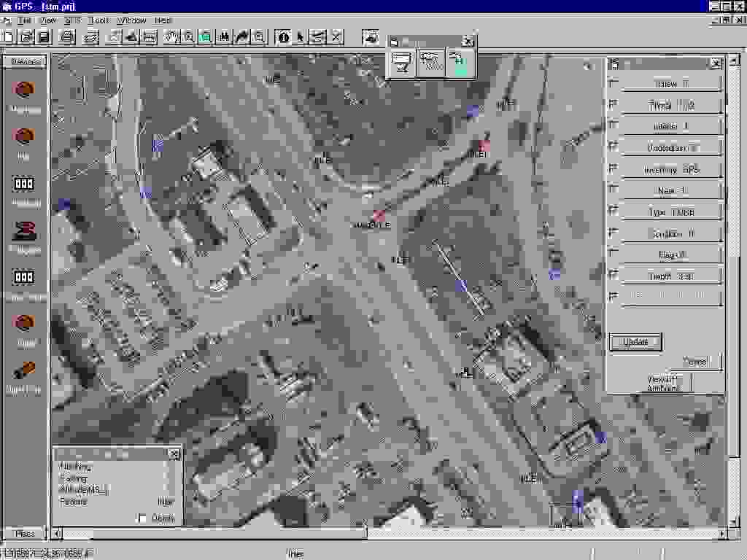Viewport: 747px width, 560px height.
Task: Select the arrow pointer tool
Action: [x=300, y=37]
